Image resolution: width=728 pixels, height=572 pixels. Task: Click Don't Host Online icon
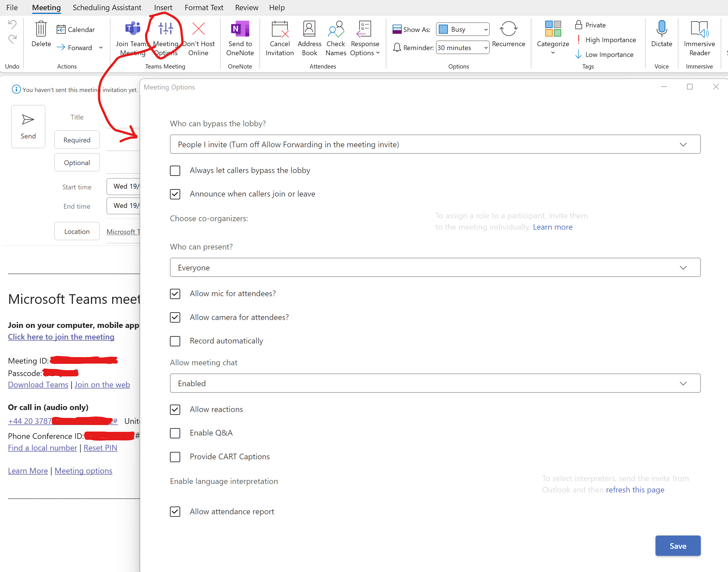198,29
